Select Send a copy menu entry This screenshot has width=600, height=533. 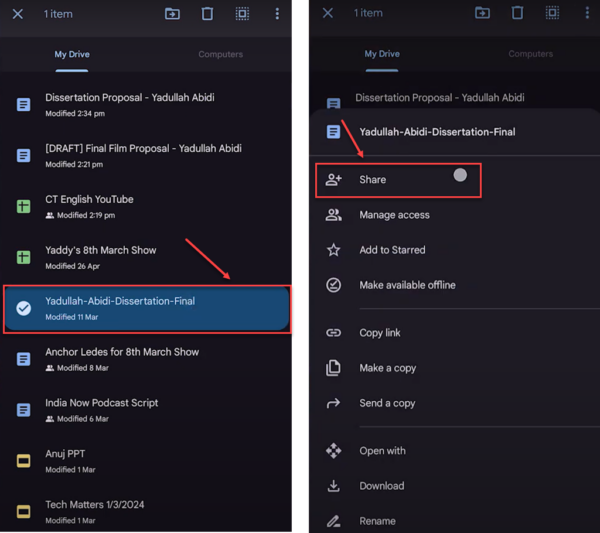click(x=387, y=403)
